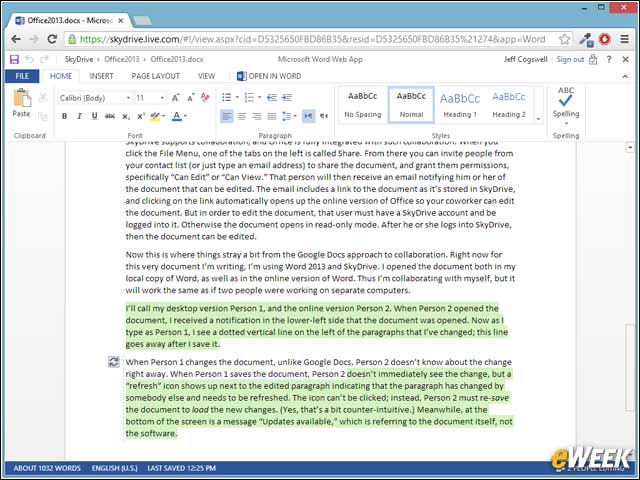Click the browser address bar URL
The height and width of the screenshot is (480, 640).
click(x=312, y=39)
